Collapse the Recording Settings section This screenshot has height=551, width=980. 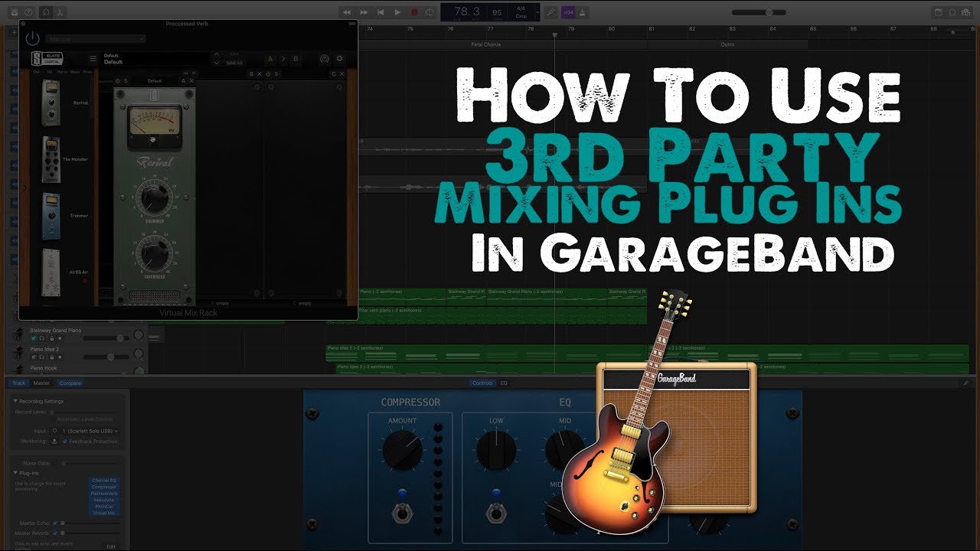pos(15,401)
